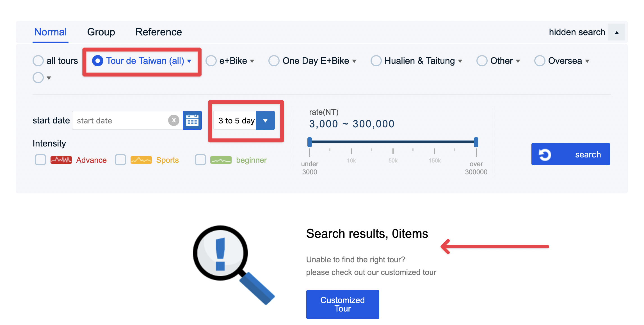Switch to the Reference tab
Image resolution: width=644 pixels, height=325 pixels.
tap(158, 32)
